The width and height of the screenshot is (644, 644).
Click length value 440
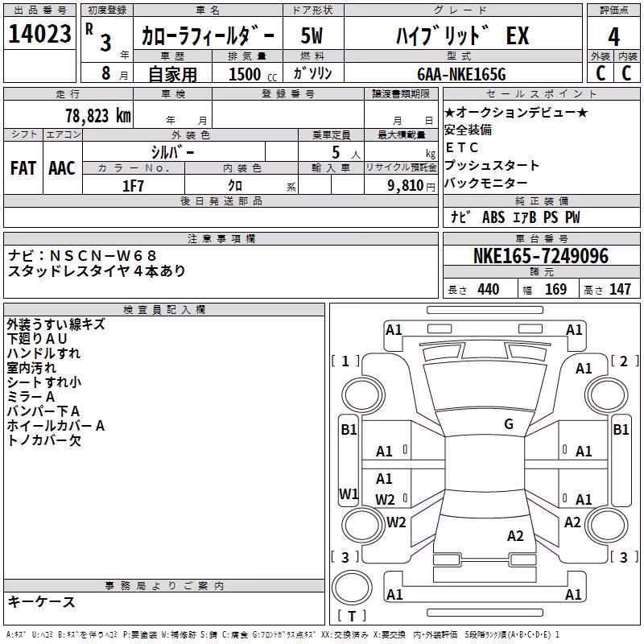(489, 289)
